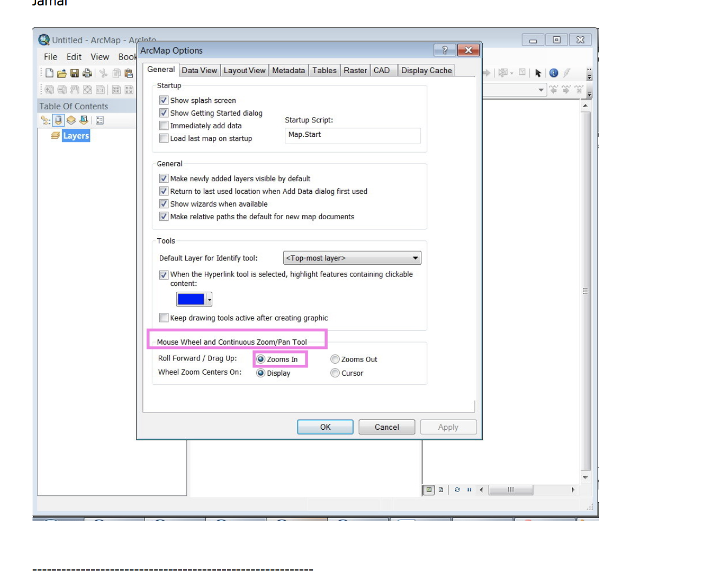Open the combo box dropdown in ArcMap toolbar
This screenshot has height=577, width=728.
541,90
